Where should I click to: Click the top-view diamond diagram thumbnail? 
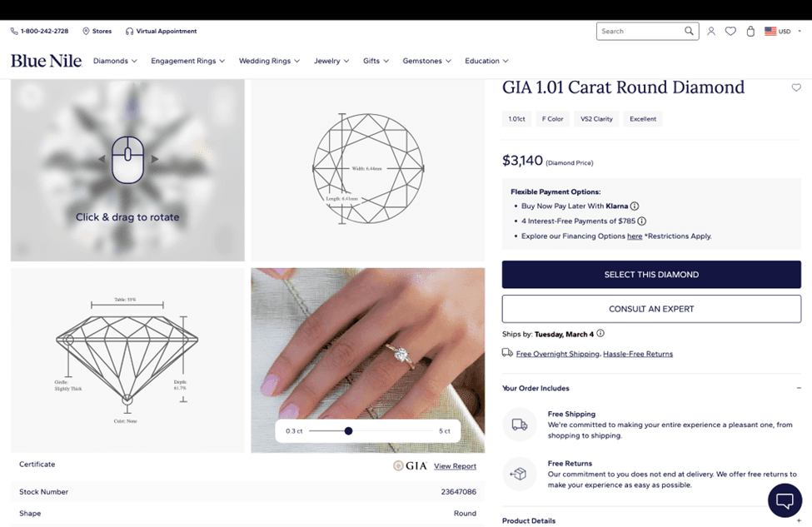(368, 171)
